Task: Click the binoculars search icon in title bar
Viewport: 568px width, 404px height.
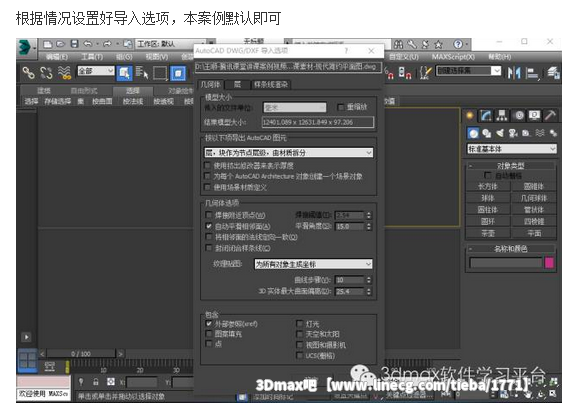Action: (398, 44)
